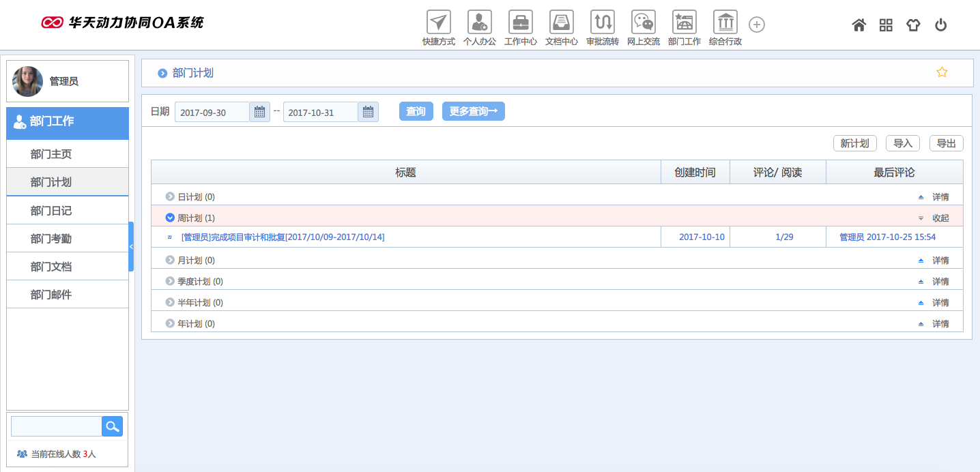
Task: Open the 审批流转 module icon
Action: (602, 21)
